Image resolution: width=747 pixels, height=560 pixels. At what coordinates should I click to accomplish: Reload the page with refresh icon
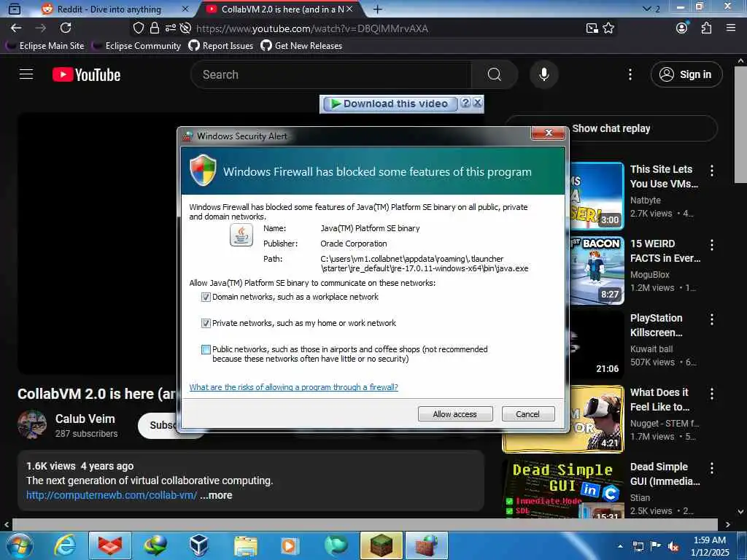66,28
